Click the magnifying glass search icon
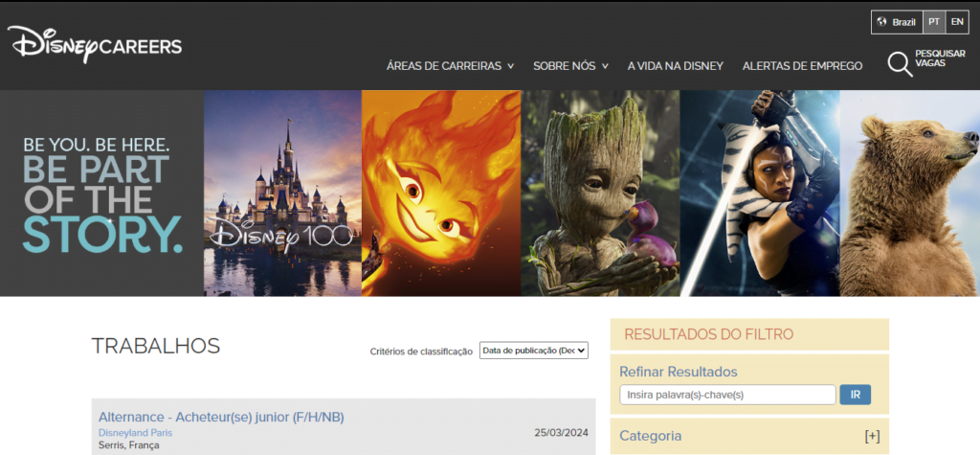The height and width of the screenshot is (455, 980). pos(900,63)
